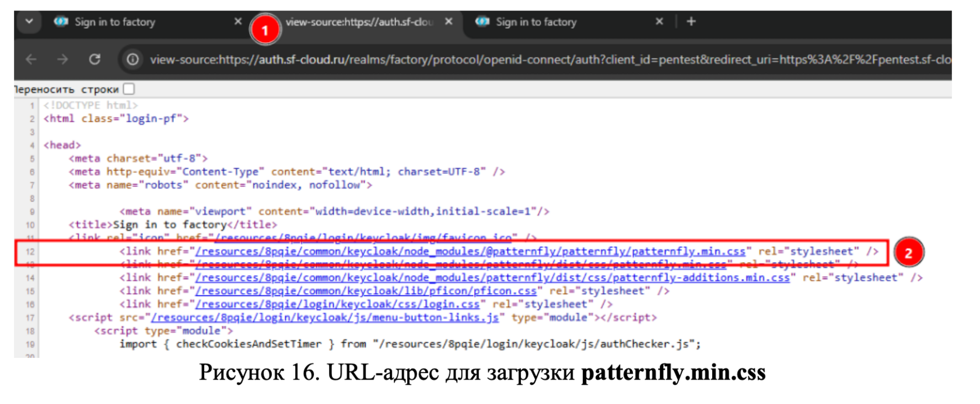Close the view-source tab
The height and width of the screenshot is (404, 980).
[x=449, y=22]
